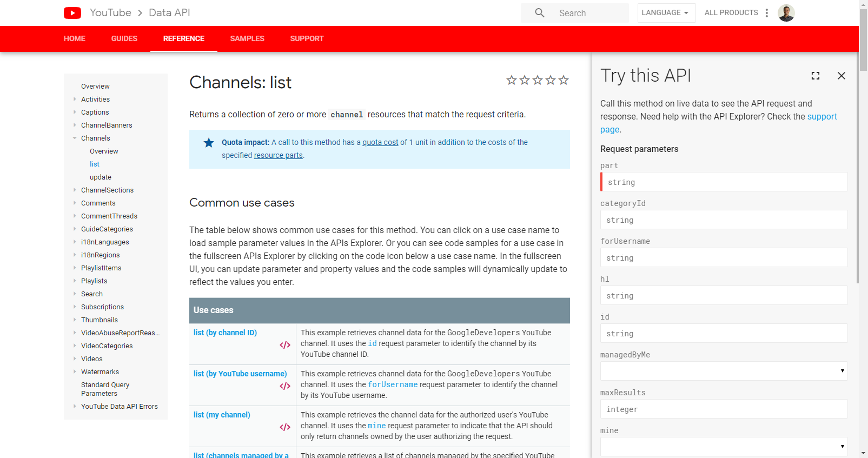Select the update sub-item under Channels
This screenshot has width=868, height=458.
pos(101,177)
